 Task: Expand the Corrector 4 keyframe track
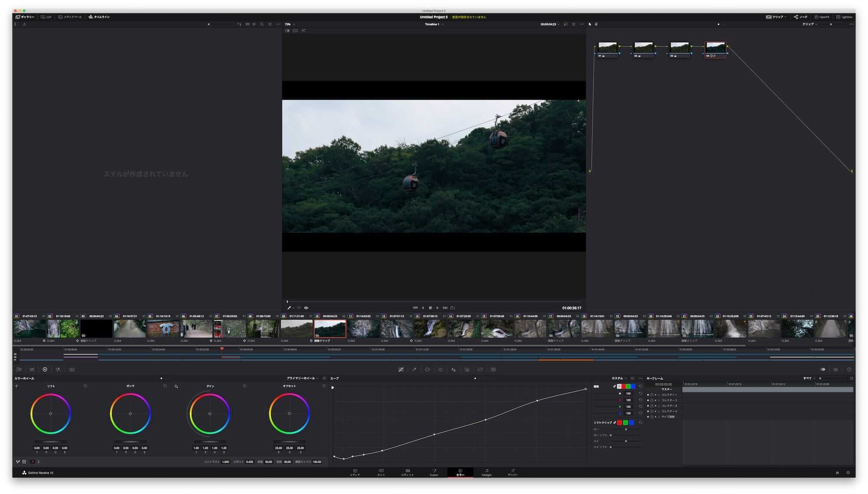659,411
